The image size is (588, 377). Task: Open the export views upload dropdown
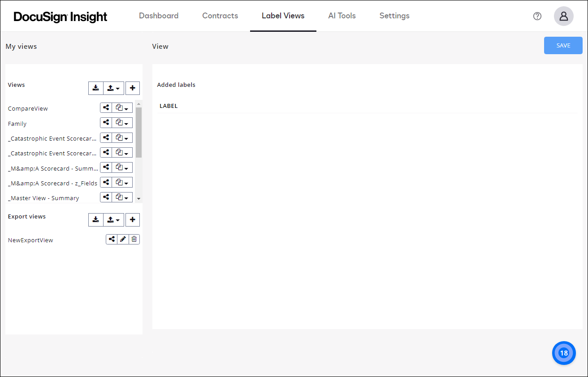[x=118, y=219]
